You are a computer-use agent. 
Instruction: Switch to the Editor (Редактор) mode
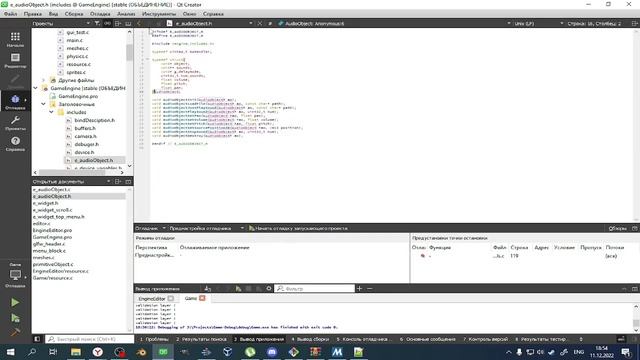[15, 60]
